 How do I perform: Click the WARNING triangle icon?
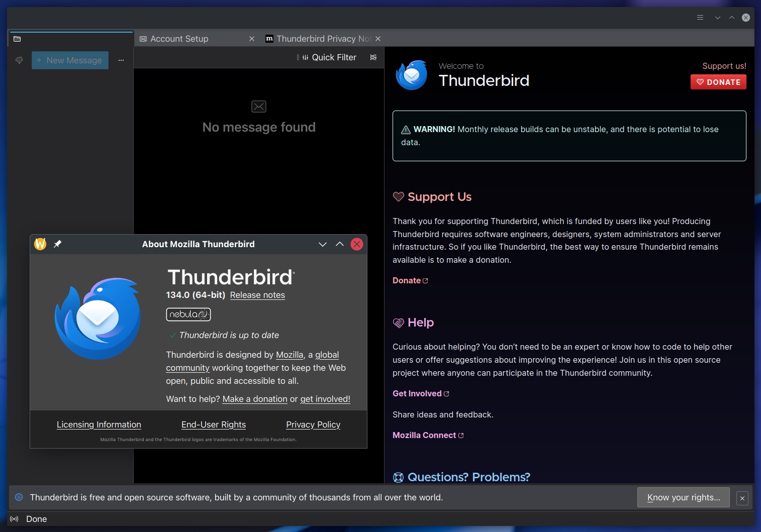(406, 130)
